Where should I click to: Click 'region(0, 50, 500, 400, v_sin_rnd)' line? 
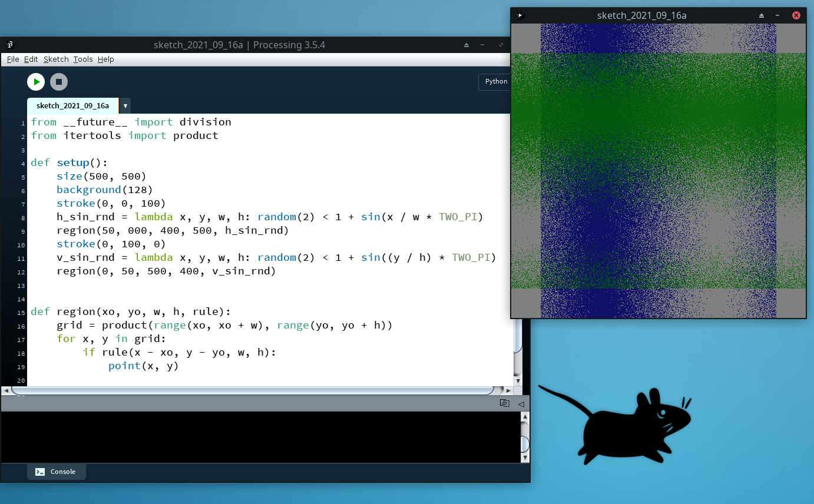click(166, 271)
